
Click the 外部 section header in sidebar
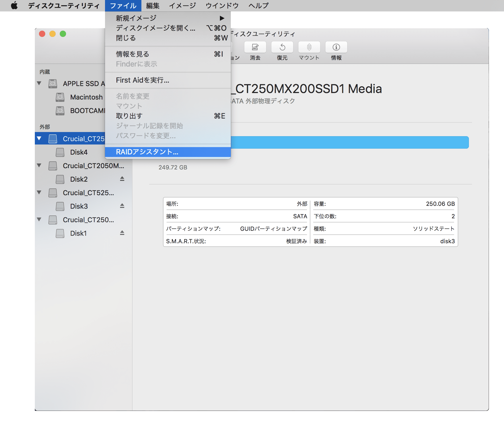pyautogui.click(x=45, y=127)
